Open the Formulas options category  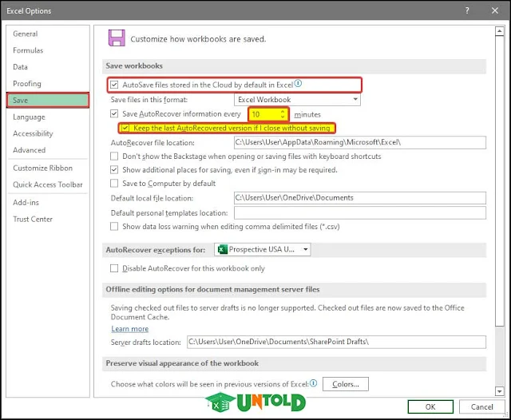click(28, 50)
